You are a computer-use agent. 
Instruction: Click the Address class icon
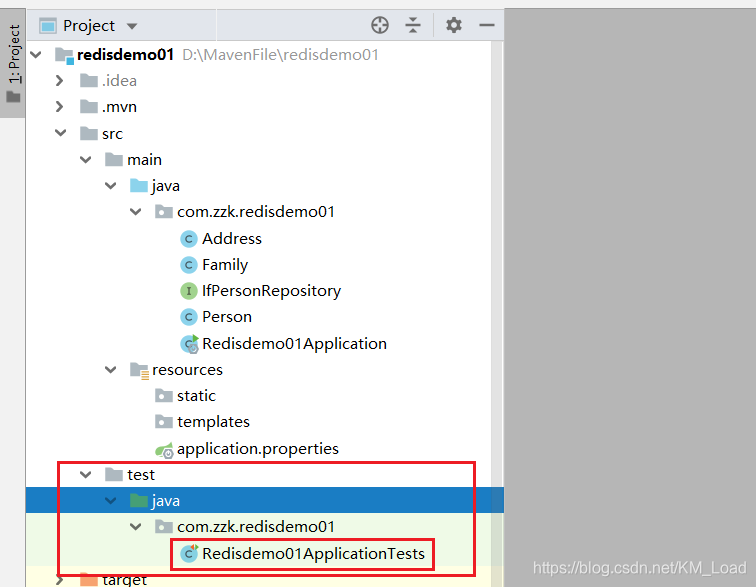(x=189, y=239)
